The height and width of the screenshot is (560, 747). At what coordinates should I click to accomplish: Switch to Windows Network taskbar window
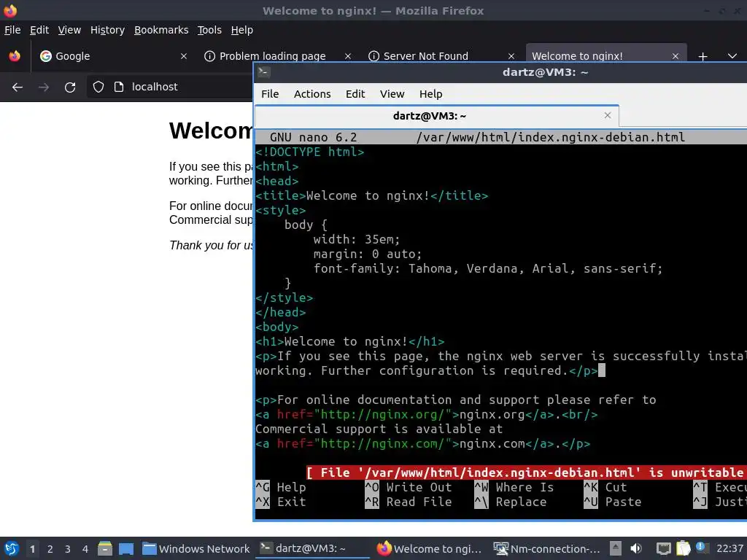(x=196, y=548)
